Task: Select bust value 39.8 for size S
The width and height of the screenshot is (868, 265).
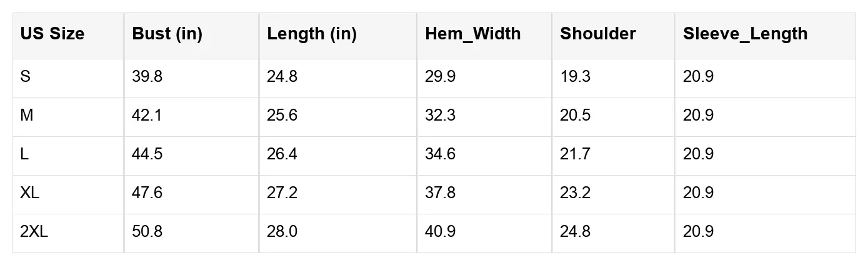Action: [x=147, y=77]
